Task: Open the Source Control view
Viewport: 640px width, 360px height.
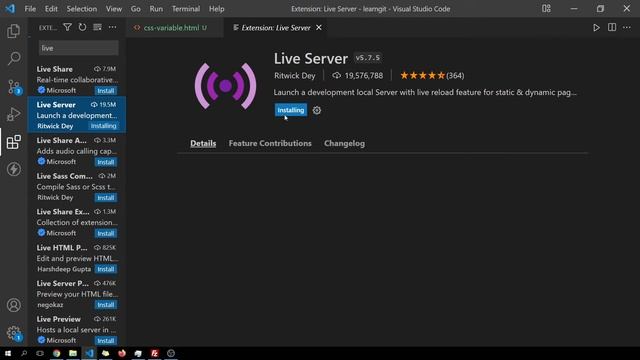Action: click(13, 87)
